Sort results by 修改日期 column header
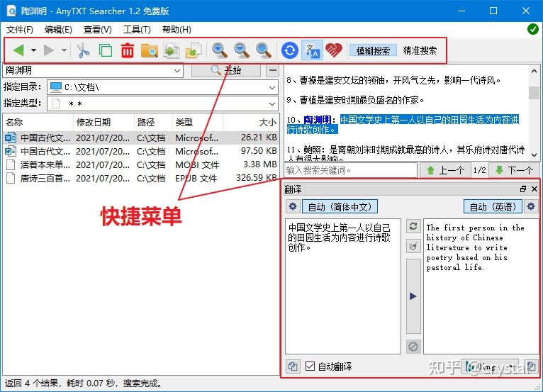 tap(103, 122)
